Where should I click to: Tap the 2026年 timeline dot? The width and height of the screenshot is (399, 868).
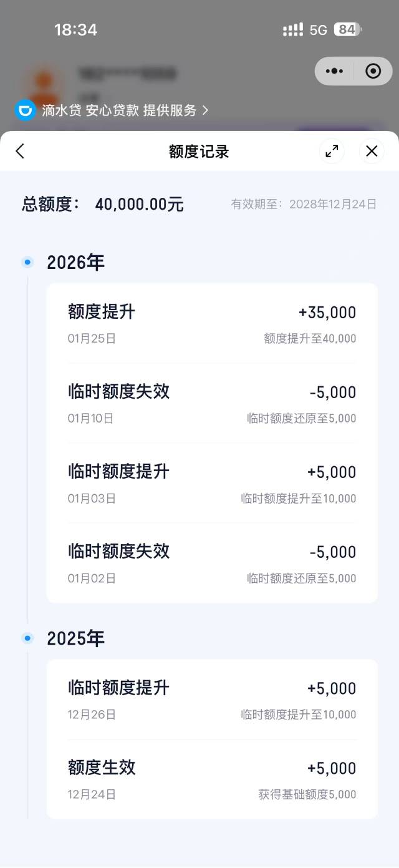coord(27,262)
